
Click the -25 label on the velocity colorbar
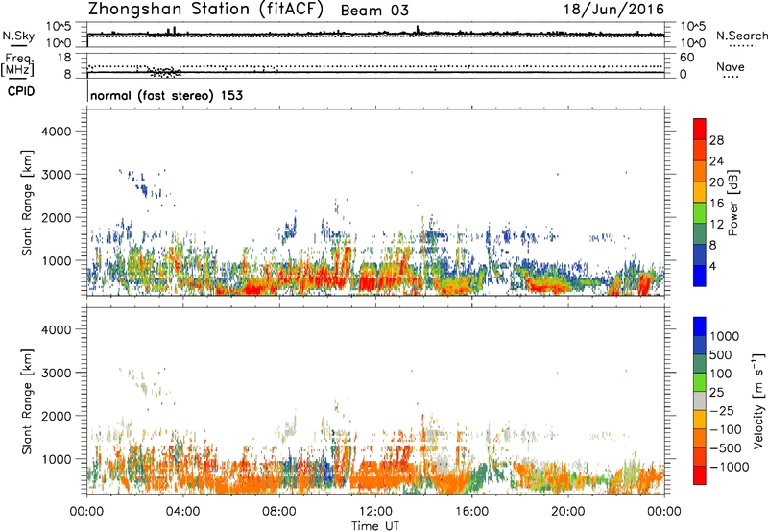tap(720, 411)
